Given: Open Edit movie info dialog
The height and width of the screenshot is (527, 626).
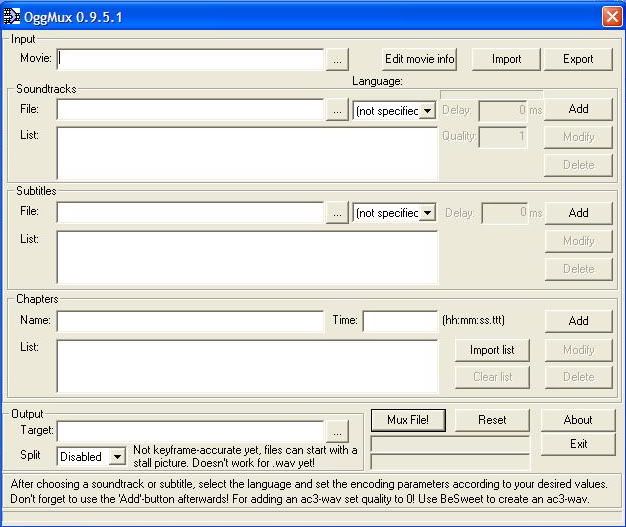Looking at the screenshot, I should (419, 59).
